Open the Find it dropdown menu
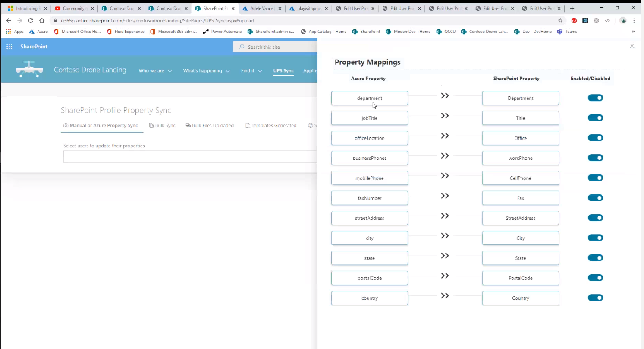The height and width of the screenshot is (349, 644). pos(251,71)
